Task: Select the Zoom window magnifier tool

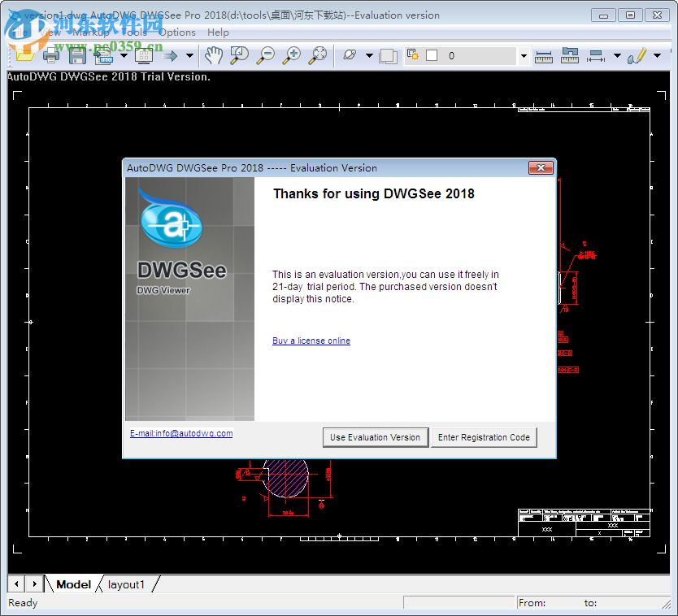Action: pos(239,56)
